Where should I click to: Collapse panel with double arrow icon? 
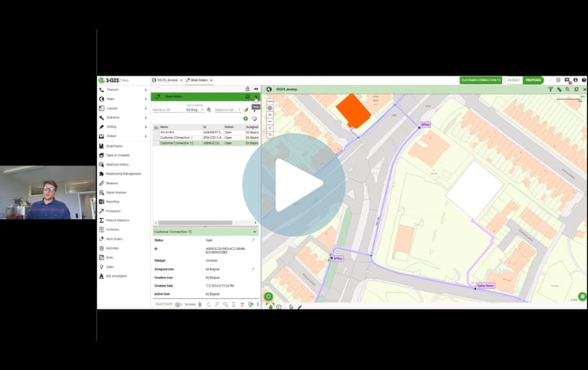(x=256, y=89)
